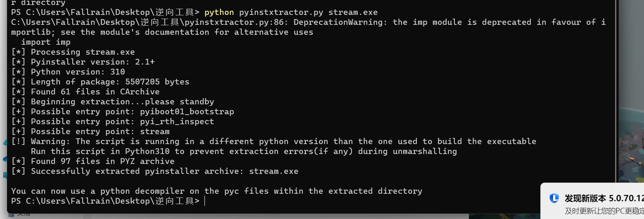Focus the blinking cursor at the last prompt

tap(204, 201)
